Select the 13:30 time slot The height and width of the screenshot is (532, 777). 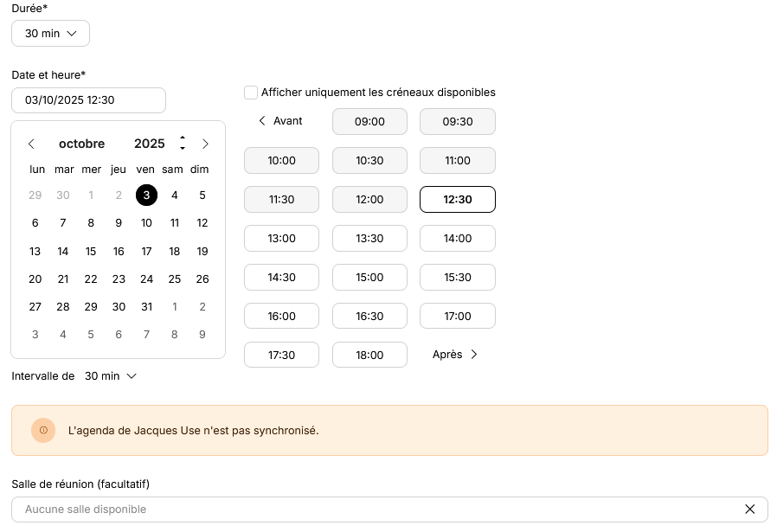point(369,239)
